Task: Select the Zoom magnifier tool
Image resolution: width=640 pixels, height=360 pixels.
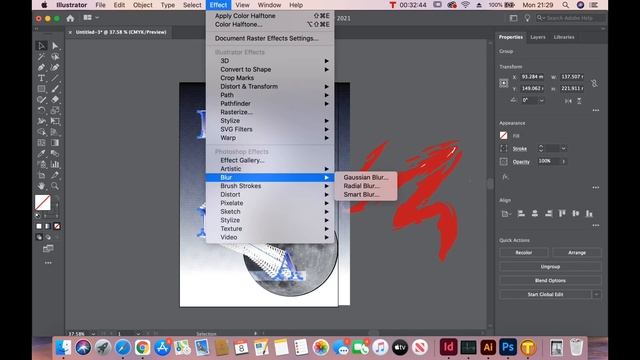Action: point(55,186)
